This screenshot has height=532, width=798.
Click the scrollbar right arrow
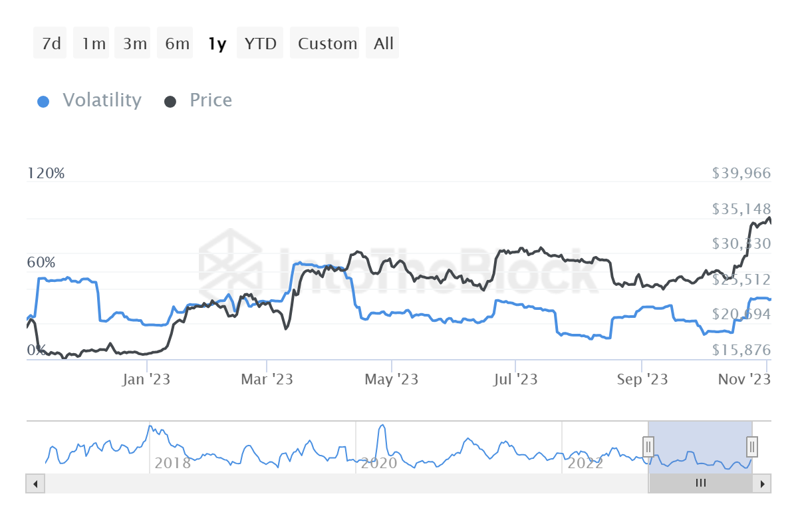762,483
